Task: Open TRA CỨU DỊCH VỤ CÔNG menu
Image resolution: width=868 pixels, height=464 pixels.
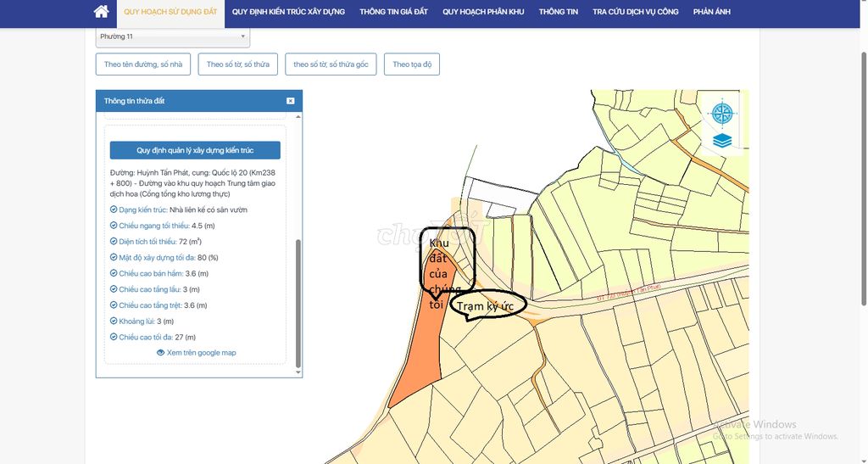Action: (635, 12)
